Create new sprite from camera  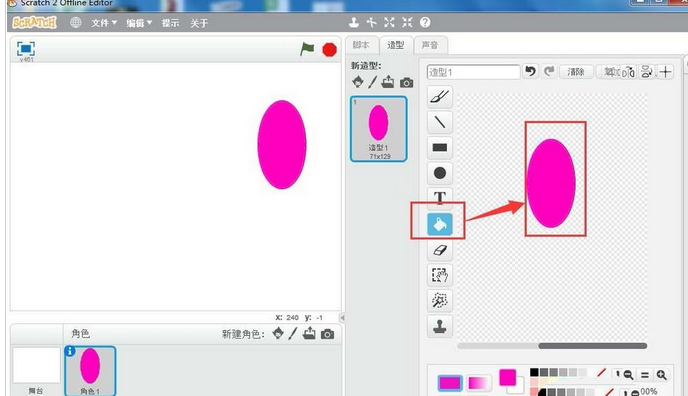pyautogui.click(x=327, y=334)
